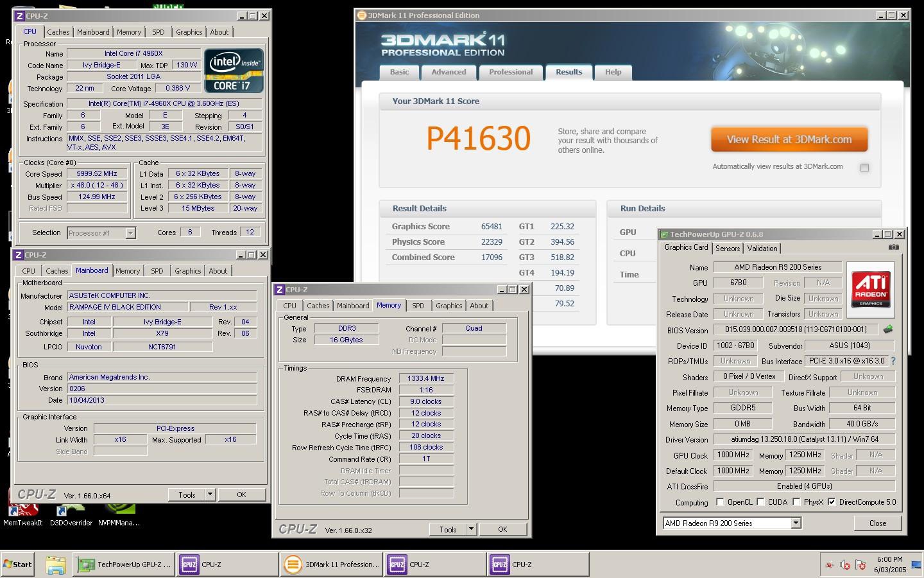924x578 pixels.
Task: Switch to 3DMark 11 Professional taskbar item
Action: 332,565
